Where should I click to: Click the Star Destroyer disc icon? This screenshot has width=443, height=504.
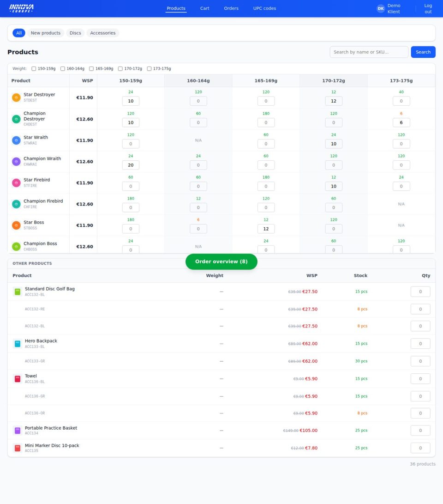(x=16, y=97)
